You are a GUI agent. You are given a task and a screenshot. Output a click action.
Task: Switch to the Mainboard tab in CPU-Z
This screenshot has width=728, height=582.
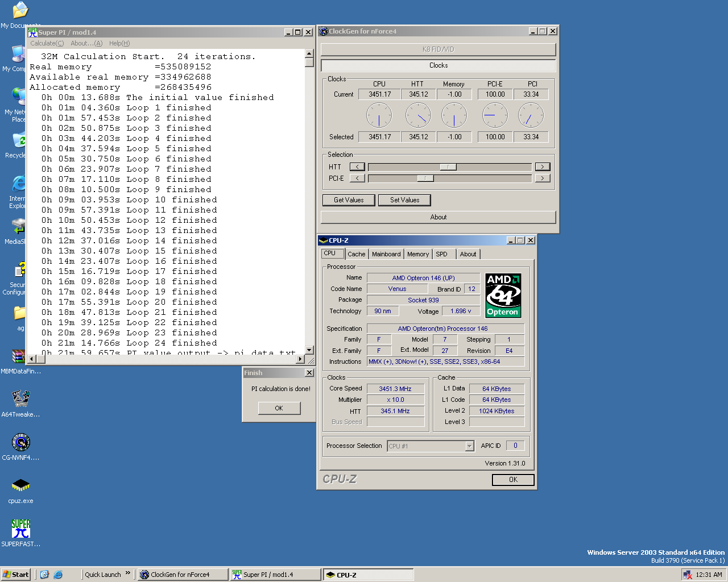coord(386,254)
